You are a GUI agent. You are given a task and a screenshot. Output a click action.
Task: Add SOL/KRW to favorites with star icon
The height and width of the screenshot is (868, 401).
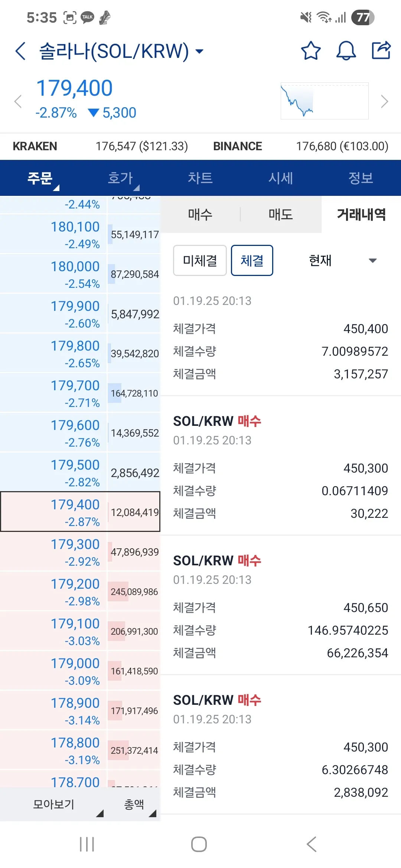coord(310,51)
